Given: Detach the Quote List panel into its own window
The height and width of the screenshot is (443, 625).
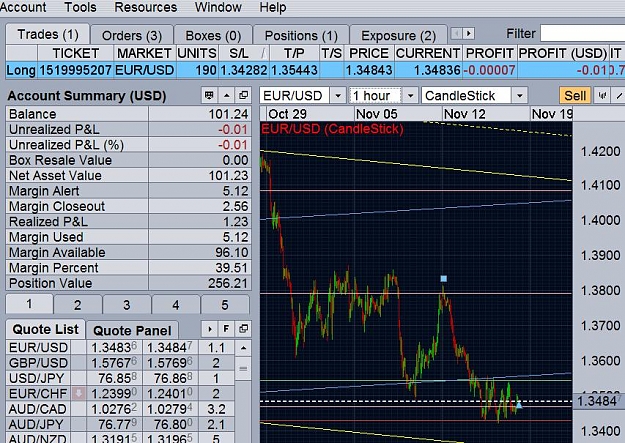Looking at the screenshot, I should pyautogui.click(x=243, y=329).
